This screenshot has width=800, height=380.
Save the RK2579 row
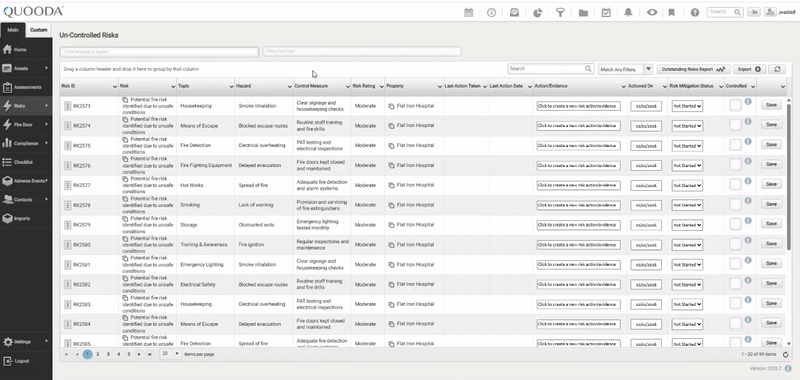pyautogui.click(x=771, y=223)
